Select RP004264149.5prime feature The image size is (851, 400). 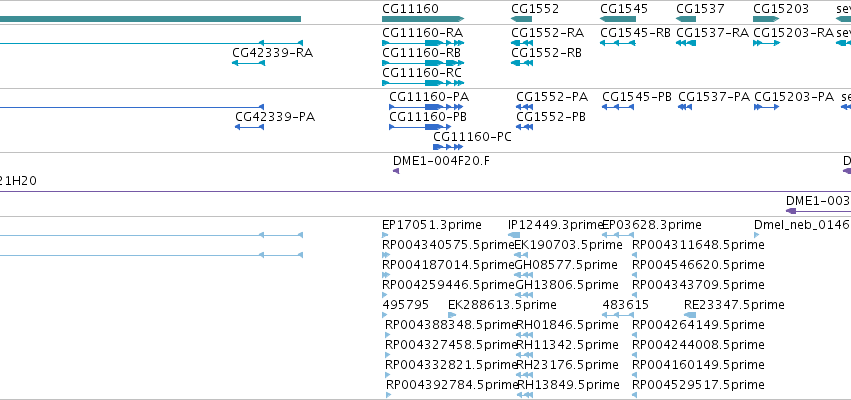click(x=698, y=326)
